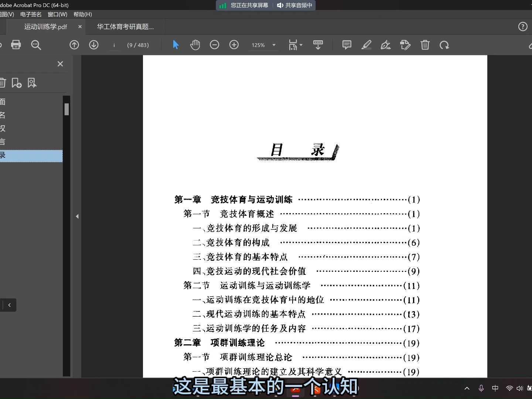This screenshot has width=532, height=399.
Task: Open the 电子签名 menu
Action: (31, 14)
